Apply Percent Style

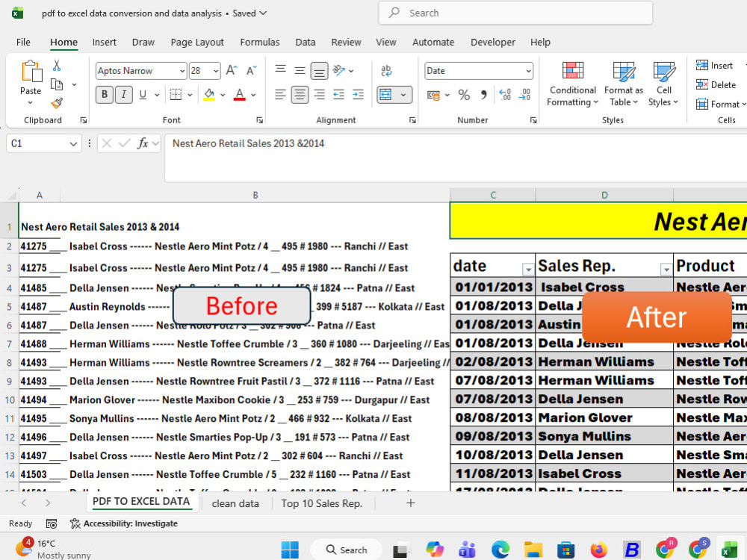[x=464, y=95]
